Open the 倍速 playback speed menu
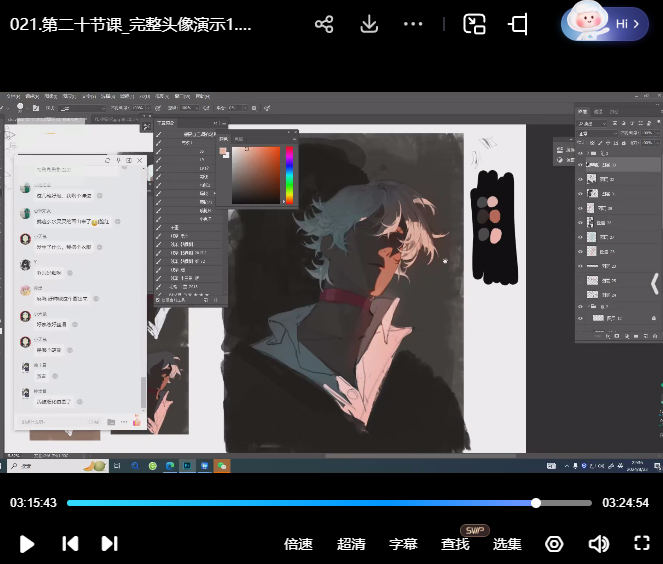663x564 pixels. [298, 544]
